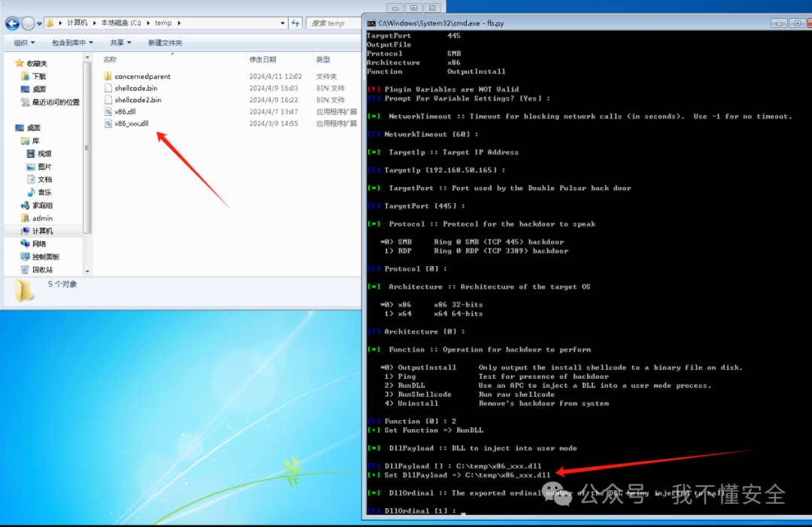The width and height of the screenshot is (812, 527).
Task: Open the 包含到库中 dropdown menu
Action: pyautogui.click(x=72, y=42)
